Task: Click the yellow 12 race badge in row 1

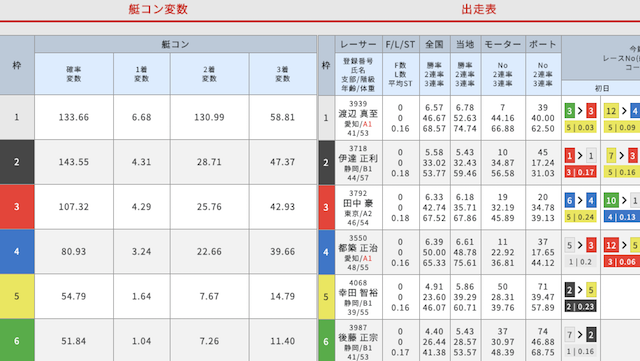Action: (611, 111)
